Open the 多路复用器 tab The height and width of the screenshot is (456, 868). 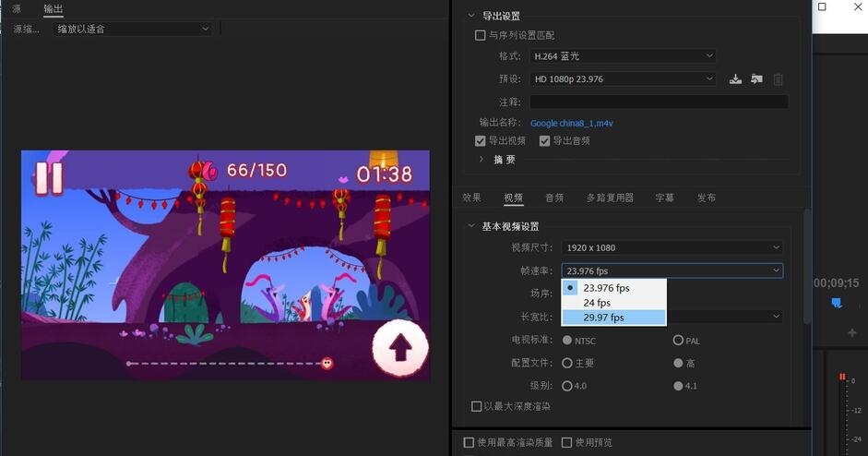click(x=610, y=198)
